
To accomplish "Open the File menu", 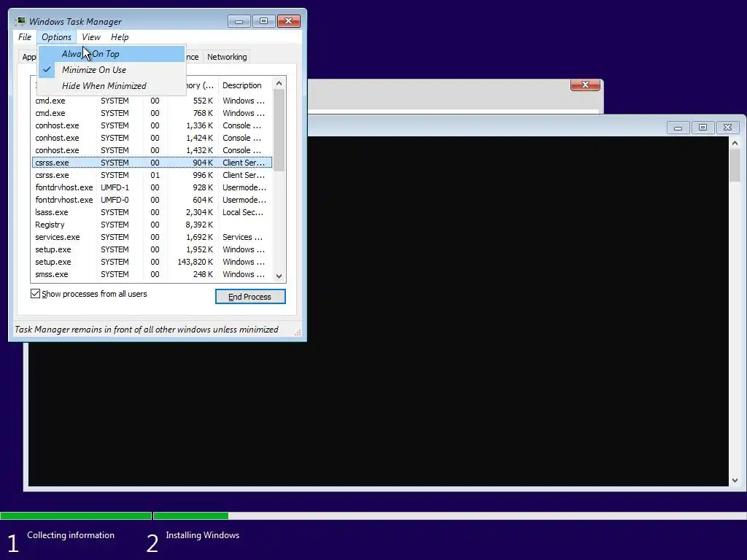I will [x=25, y=37].
